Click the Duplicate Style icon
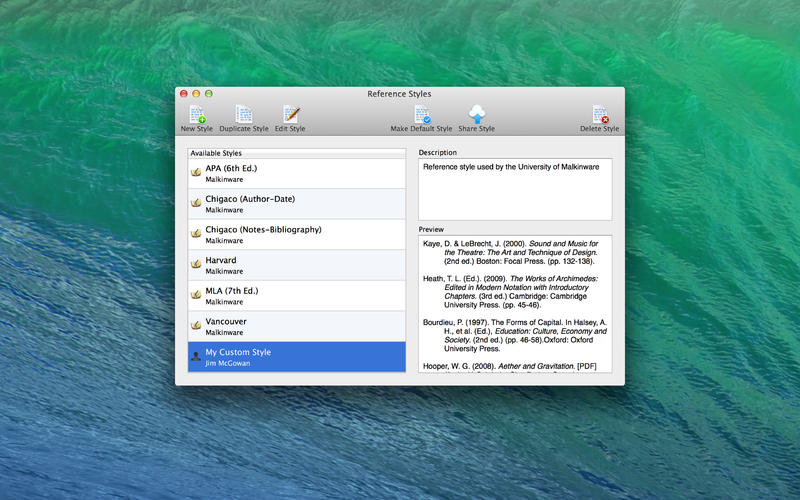The image size is (800, 500). tap(244, 115)
